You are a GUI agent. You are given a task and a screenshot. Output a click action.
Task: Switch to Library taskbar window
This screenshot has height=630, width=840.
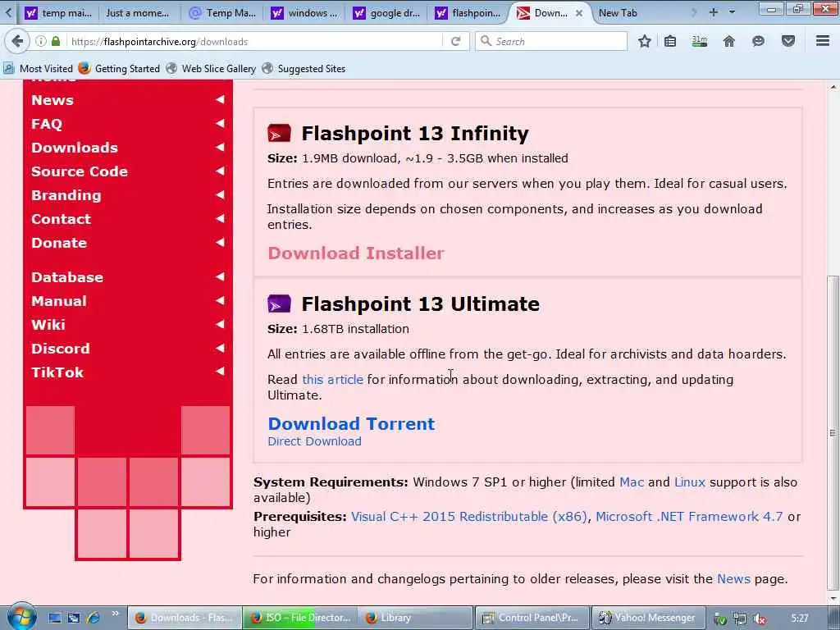(416, 618)
